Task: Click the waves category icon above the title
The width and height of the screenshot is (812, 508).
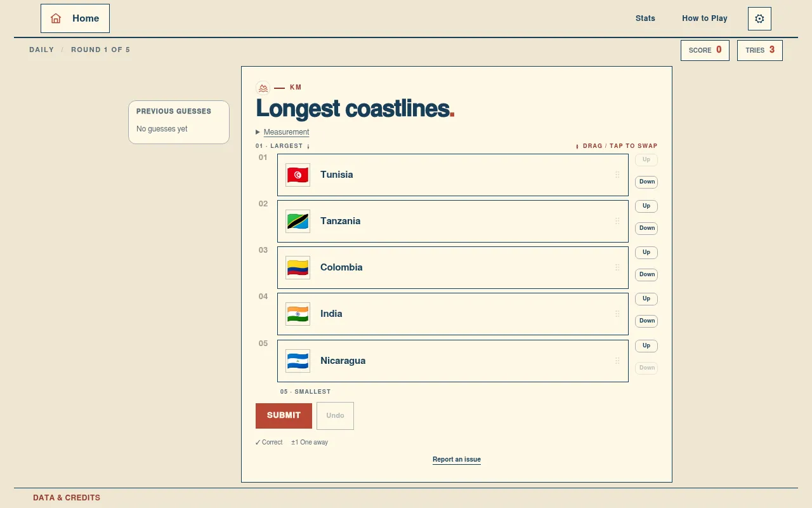Action: point(263,88)
